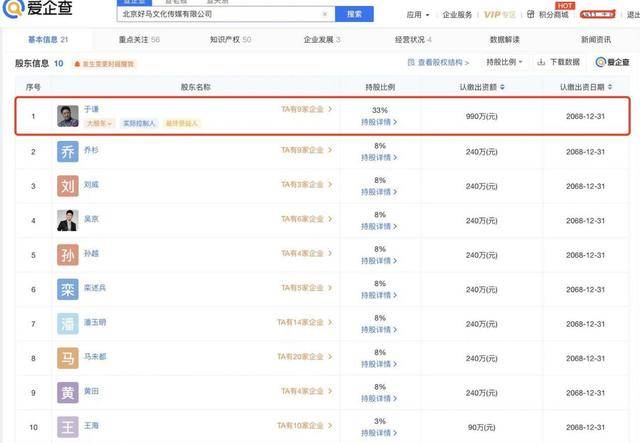Click the 马 avatar icon for 马未都

[x=68, y=358]
